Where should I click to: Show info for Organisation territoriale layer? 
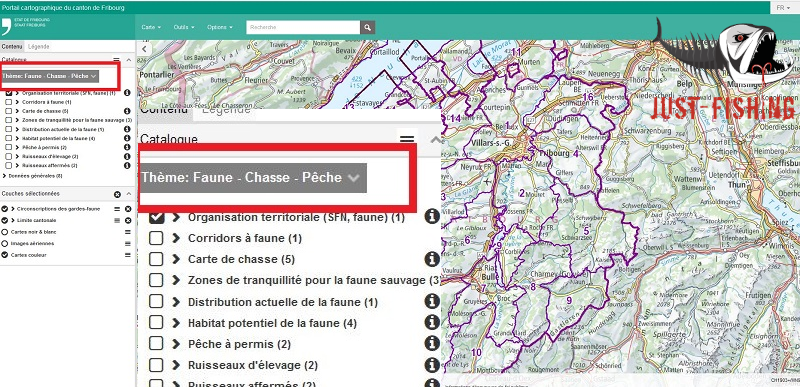pyautogui.click(x=127, y=93)
